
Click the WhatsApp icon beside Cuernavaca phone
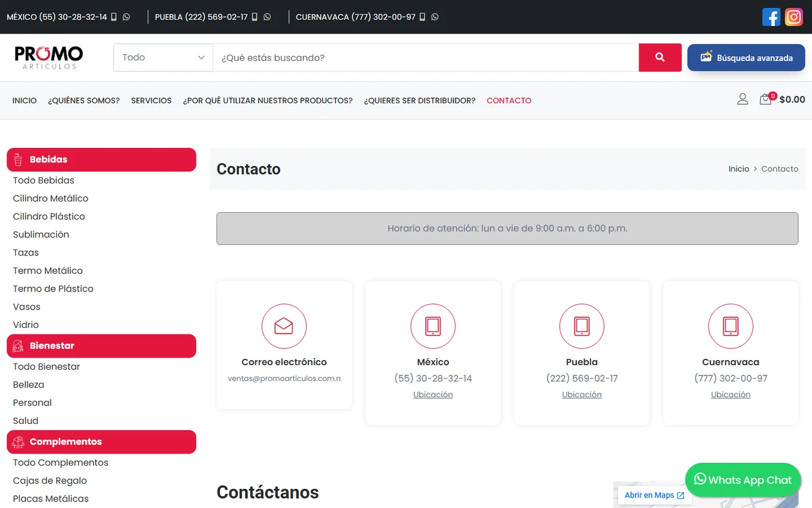pos(435,17)
